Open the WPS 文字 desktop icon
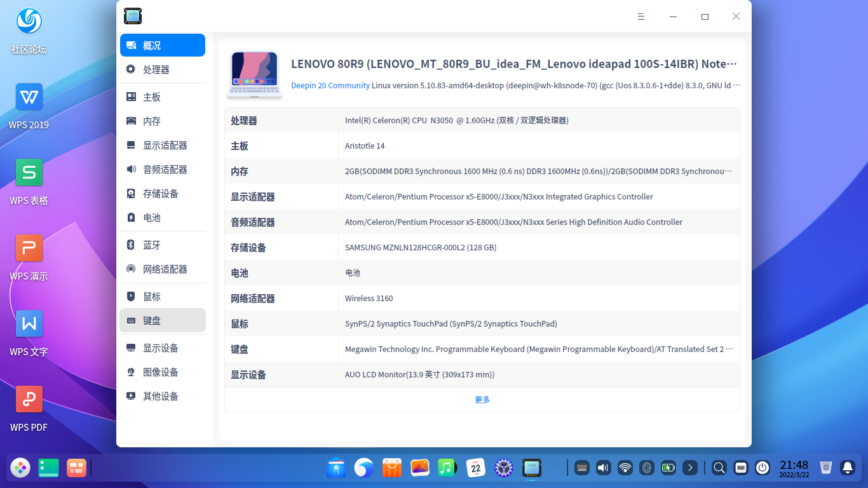868x488 pixels. (x=29, y=334)
